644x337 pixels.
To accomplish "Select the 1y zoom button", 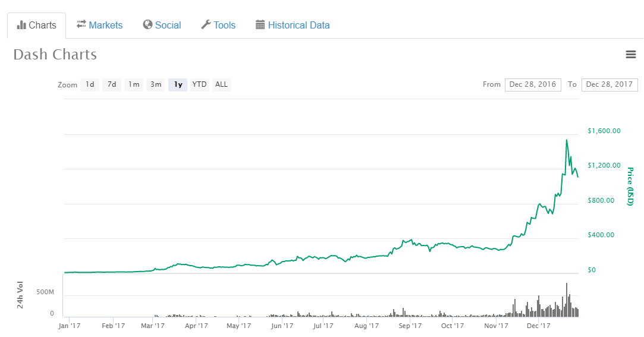I will click(178, 84).
